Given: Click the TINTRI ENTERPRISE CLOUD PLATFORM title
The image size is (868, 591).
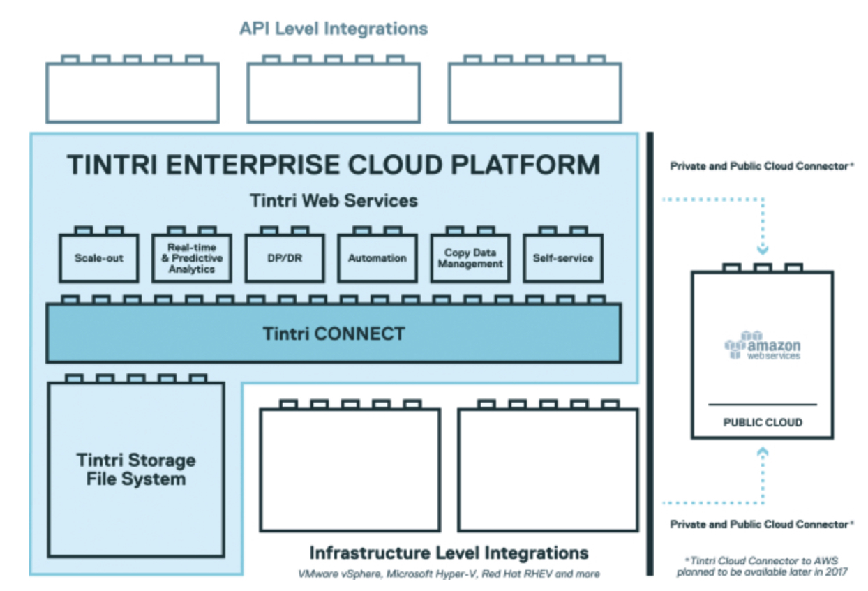Looking at the screenshot, I should click(x=334, y=165).
